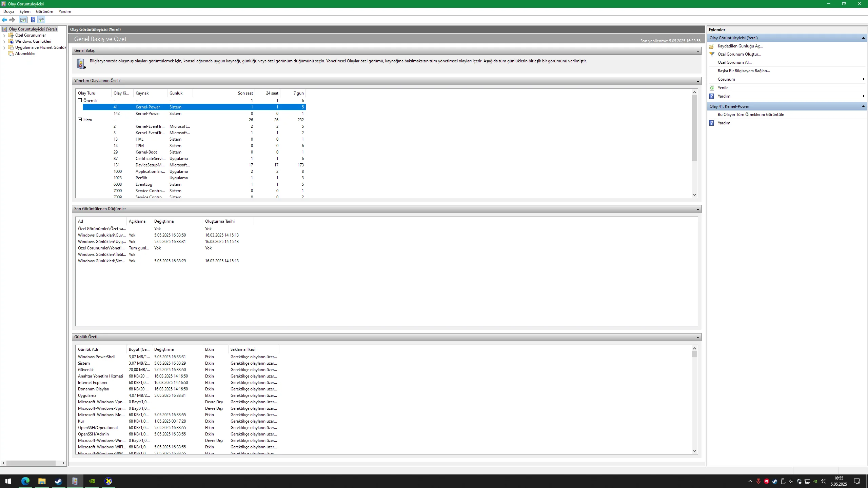Collapse the Genel Bakış section
The width and height of the screenshot is (868, 488).
pos(698,51)
